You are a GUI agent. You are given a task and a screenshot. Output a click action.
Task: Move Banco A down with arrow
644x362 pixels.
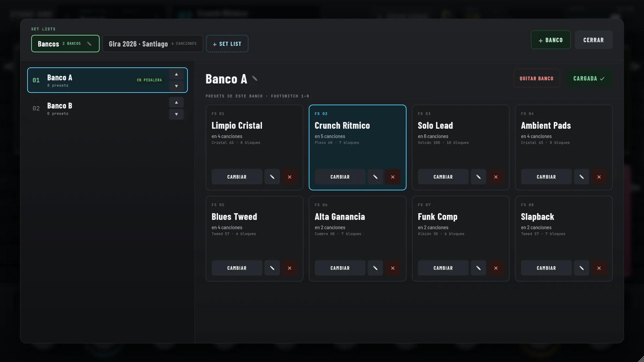tap(176, 86)
